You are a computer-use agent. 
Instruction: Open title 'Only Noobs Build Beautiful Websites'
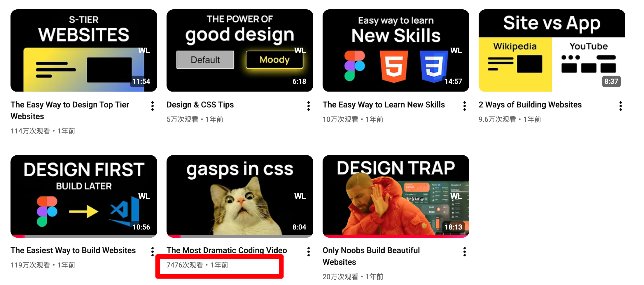pos(371,256)
